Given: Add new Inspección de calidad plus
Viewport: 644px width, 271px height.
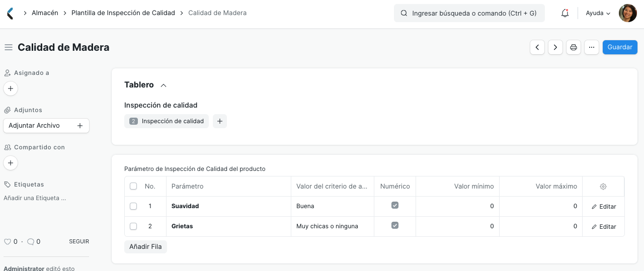Looking at the screenshot, I should pos(220,121).
